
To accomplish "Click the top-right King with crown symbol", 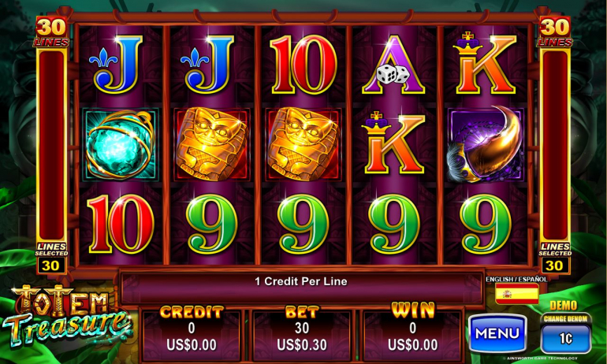I will (486, 63).
